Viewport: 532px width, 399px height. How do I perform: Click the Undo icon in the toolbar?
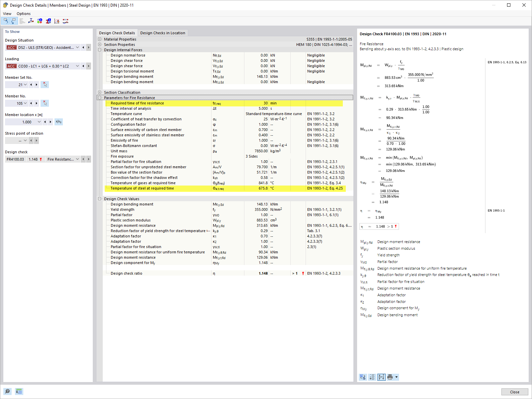5,21
